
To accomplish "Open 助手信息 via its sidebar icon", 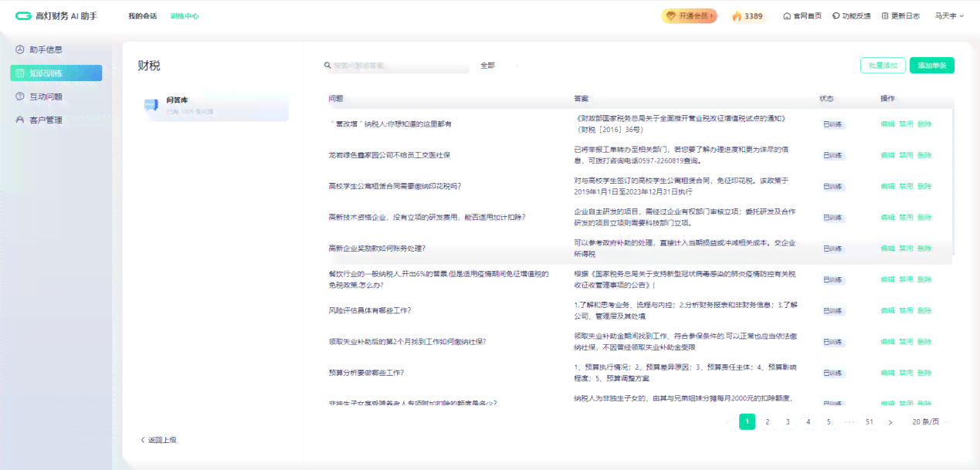I will point(20,49).
